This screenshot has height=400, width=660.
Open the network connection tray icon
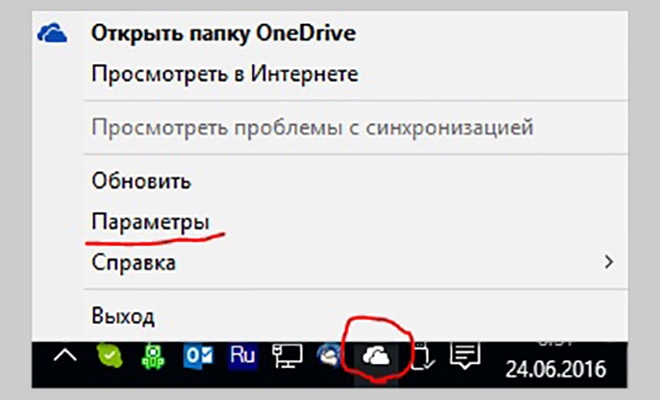tap(287, 356)
